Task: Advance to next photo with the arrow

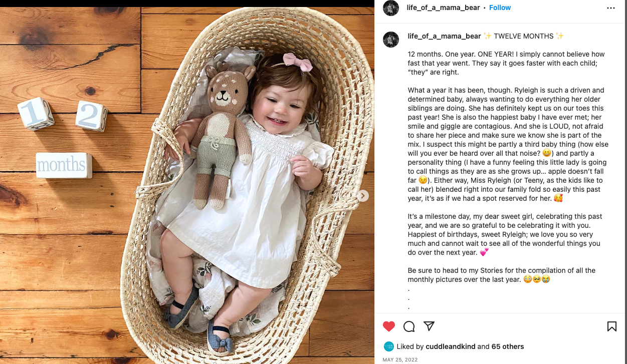Action: pyautogui.click(x=363, y=196)
